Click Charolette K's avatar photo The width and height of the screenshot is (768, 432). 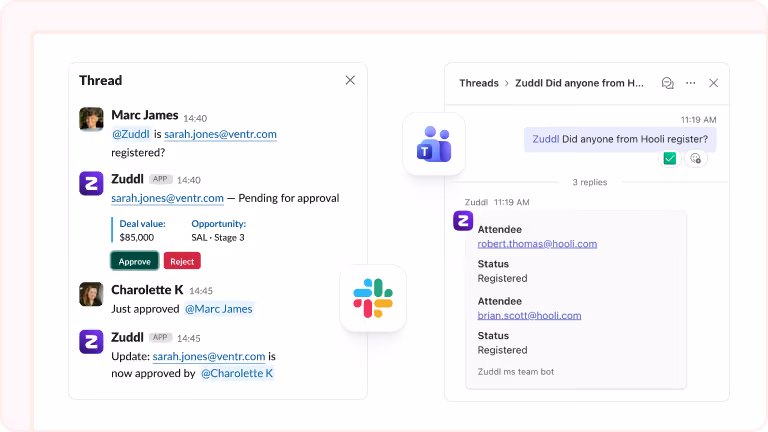(91, 294)
